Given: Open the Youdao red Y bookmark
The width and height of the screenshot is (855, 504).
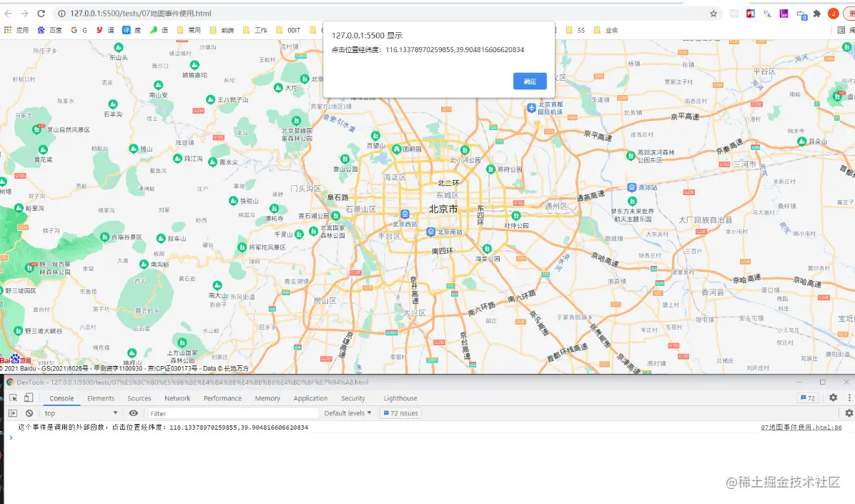Looking at the screenshot, I should click(105, 30).
